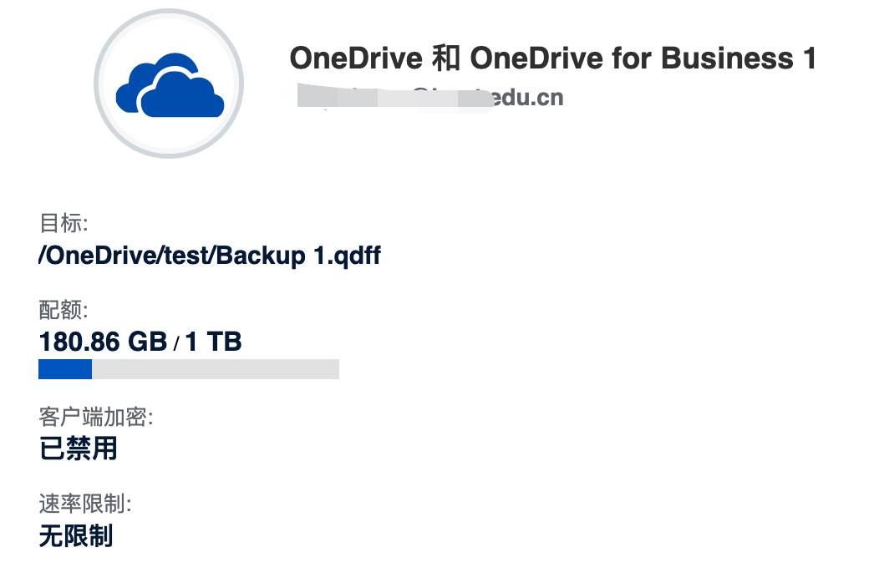Click the slash between used and total quota
Screen dimensions: 869x588
pos(176,343)
